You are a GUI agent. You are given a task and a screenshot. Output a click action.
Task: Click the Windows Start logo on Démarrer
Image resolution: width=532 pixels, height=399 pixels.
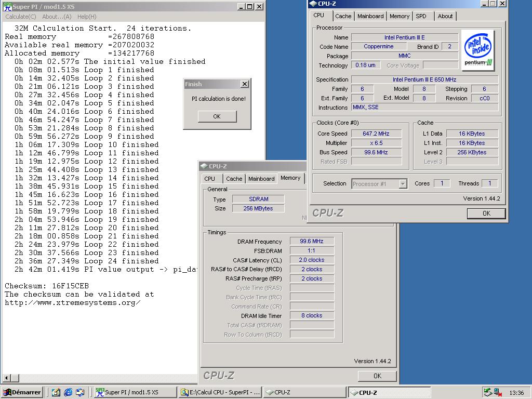(x=7, y=392)
